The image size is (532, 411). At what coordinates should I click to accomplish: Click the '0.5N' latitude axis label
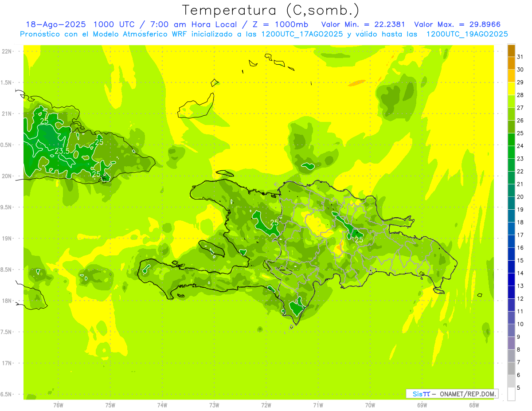[x=7, y=145]
